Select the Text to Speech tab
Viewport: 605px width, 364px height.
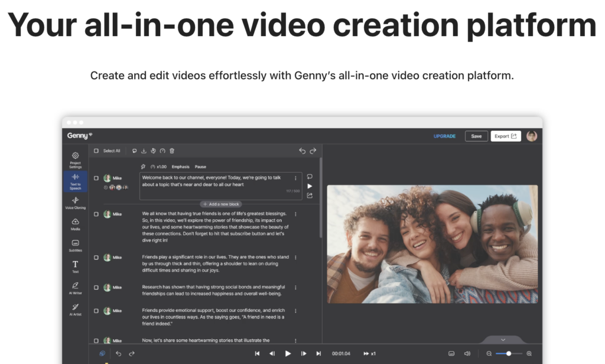click(75, 181)
